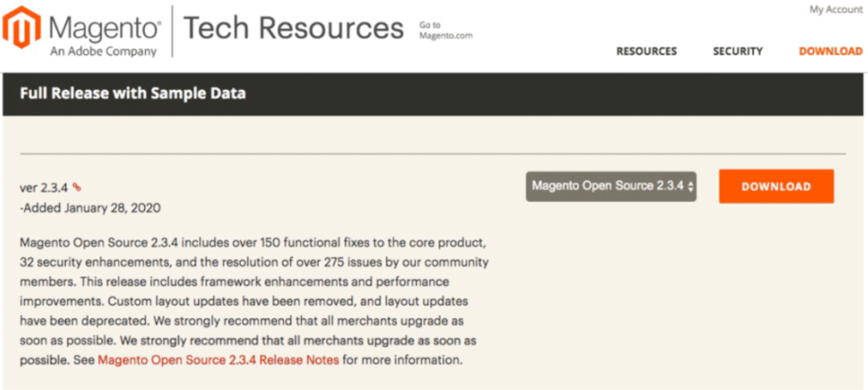The height and width of the screenshot is (390, 868).
Task: Click the Magento logo icon
Action: [x=21, y=26]
